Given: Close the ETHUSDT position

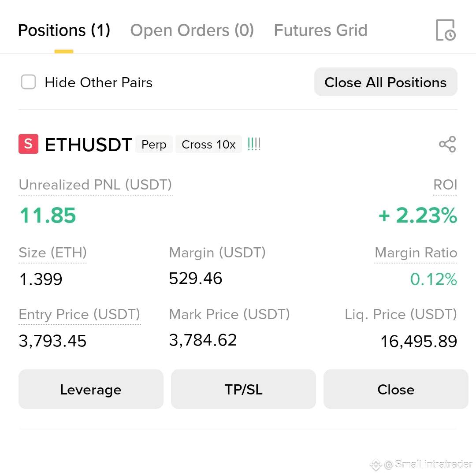Looking at the screenshot, I should (x=396, y=389).
